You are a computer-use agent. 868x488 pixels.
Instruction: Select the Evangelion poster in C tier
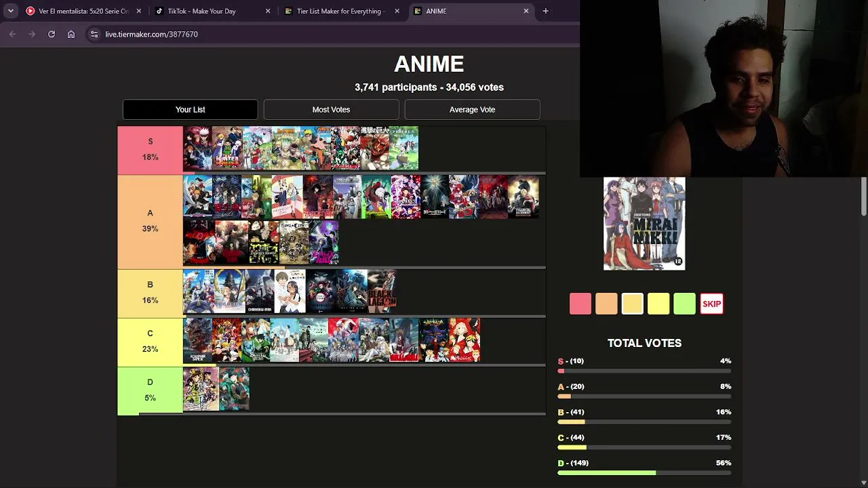pos(434,340)
